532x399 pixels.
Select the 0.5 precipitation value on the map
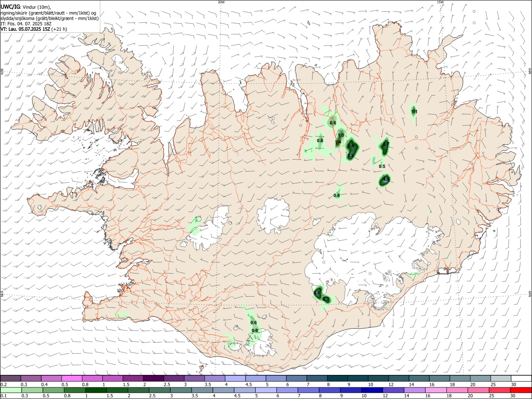(382, 166)
